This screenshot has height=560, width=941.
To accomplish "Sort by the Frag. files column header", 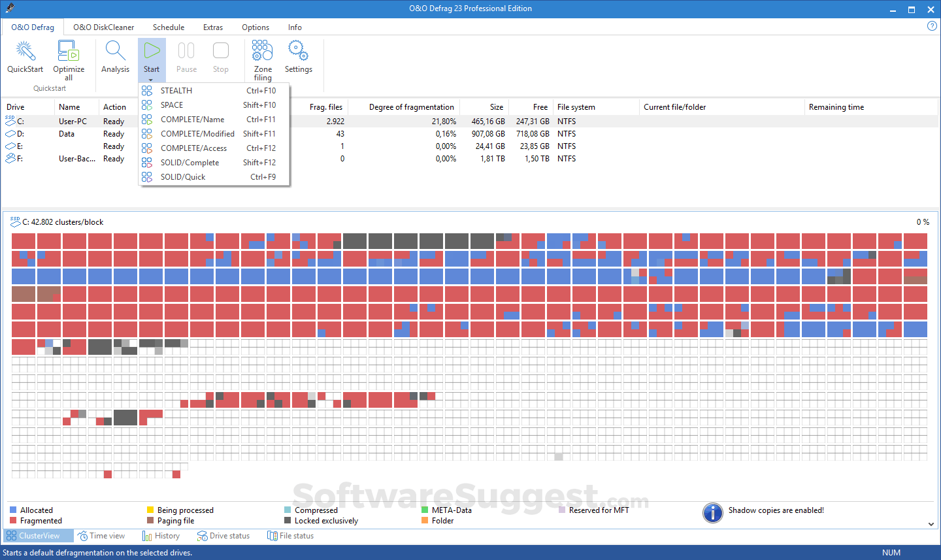I will (x=325, y=107).
